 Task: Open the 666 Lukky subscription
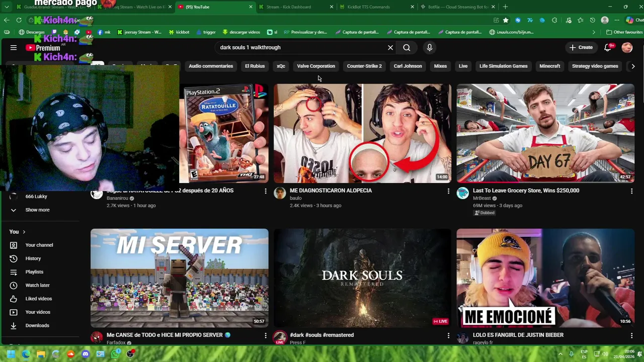(36, 197)
